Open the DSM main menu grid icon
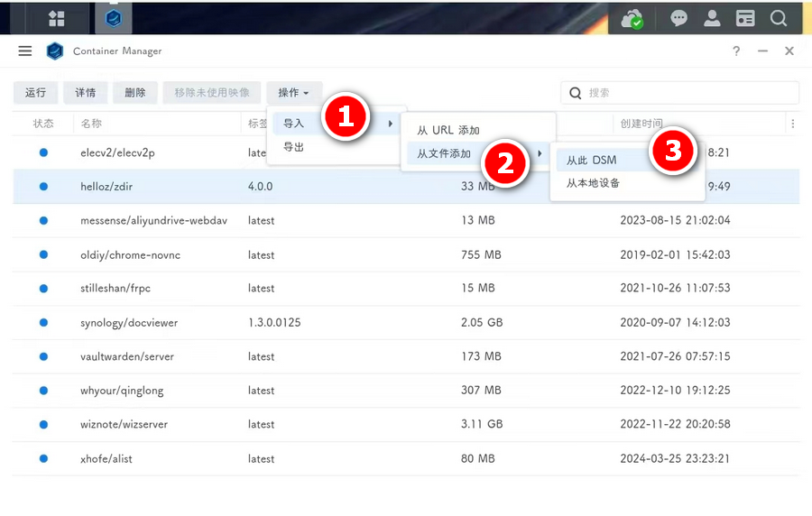 pyautogui.click(x=56, y=19)
